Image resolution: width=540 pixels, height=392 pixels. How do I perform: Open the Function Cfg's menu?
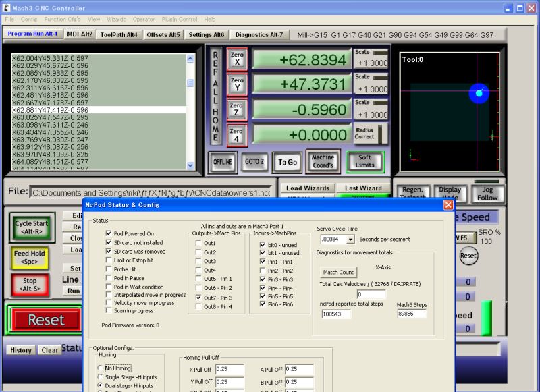click(x=62, y=20)
